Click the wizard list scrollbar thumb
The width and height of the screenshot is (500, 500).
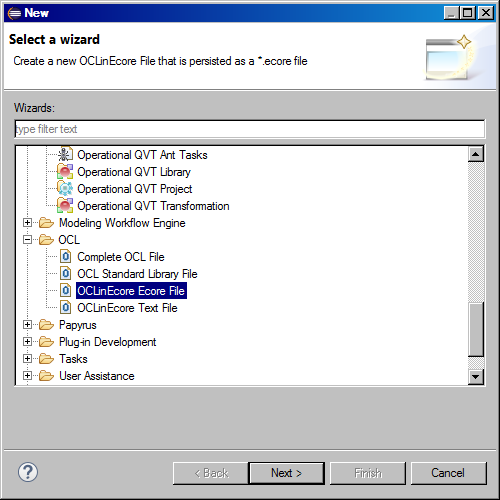click(x=476, y=329)
